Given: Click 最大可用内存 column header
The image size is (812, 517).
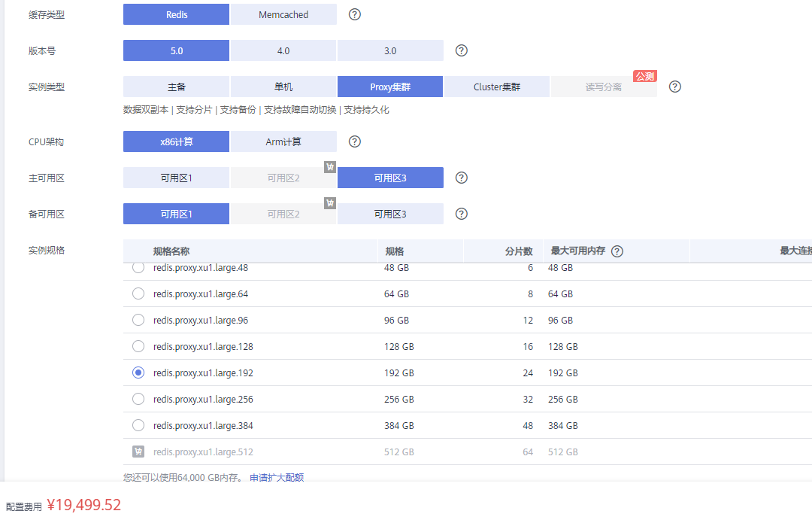Looking at the screenshot, I should [578, 251].
